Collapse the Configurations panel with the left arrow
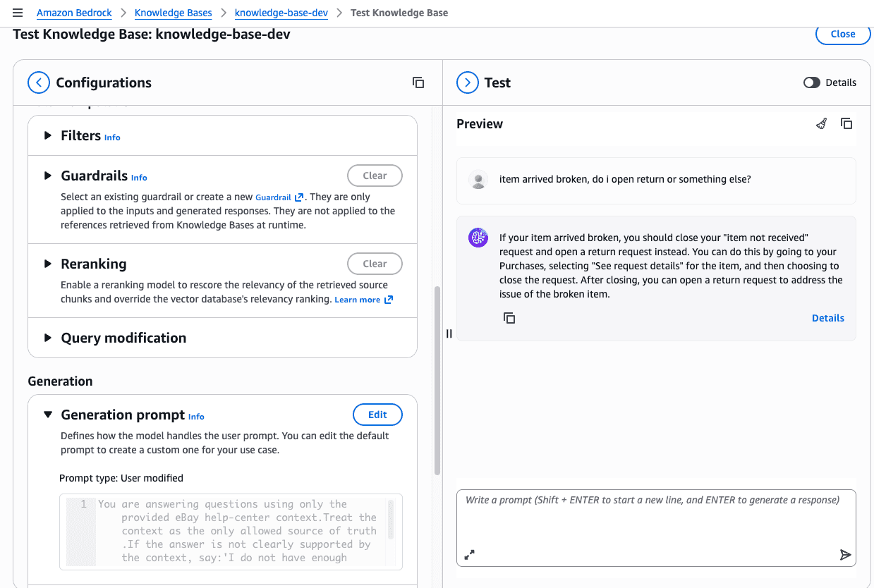 point(39,82)
